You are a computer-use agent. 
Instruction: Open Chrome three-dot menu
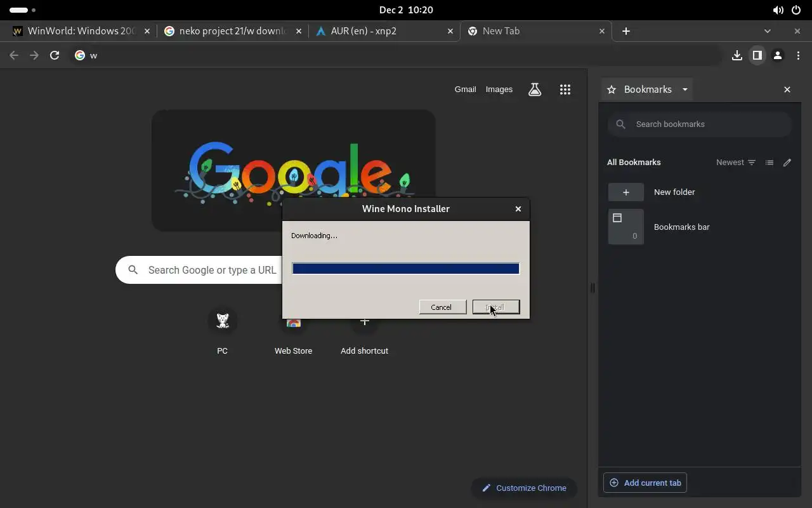[798, 55]
